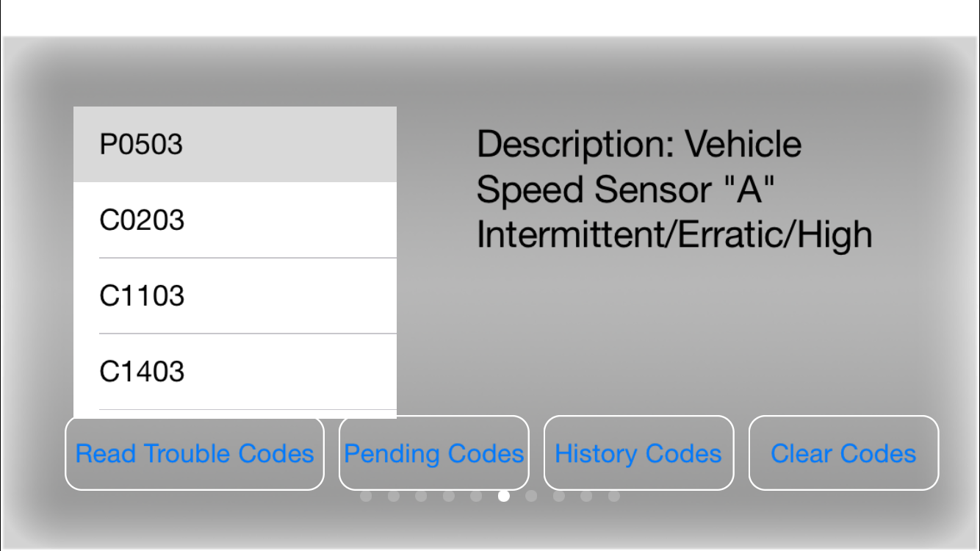Screen dimensions: 980x551
Task: Clear all stored trouble codes
Action: [x=843, y=453]
